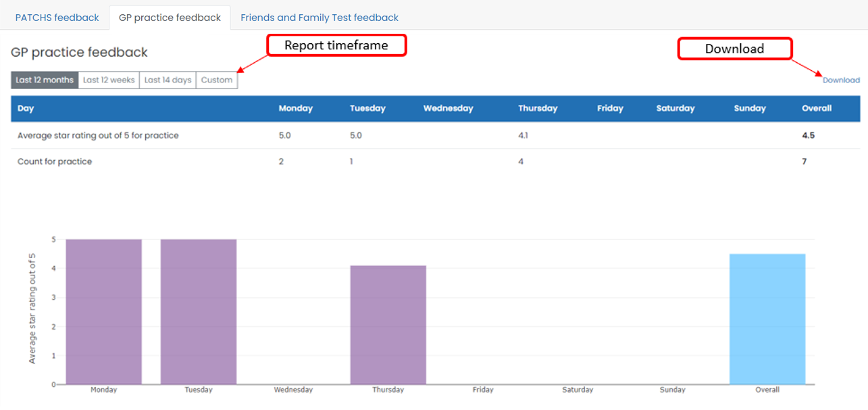Click the overall average rating value 4.5
The image size is (868, 410).
[x=808, y=135]
